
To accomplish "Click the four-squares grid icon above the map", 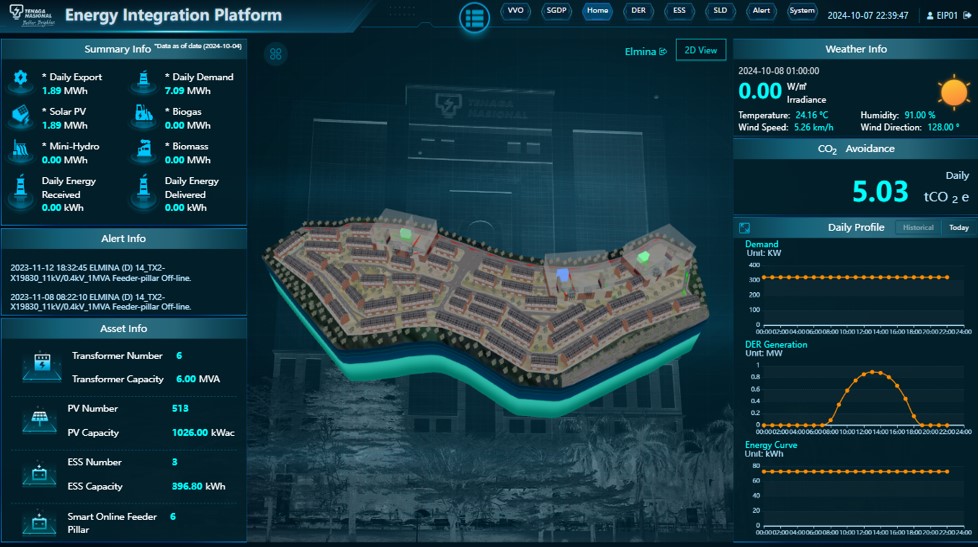I will pyautogui.click(x=276, y=53).
